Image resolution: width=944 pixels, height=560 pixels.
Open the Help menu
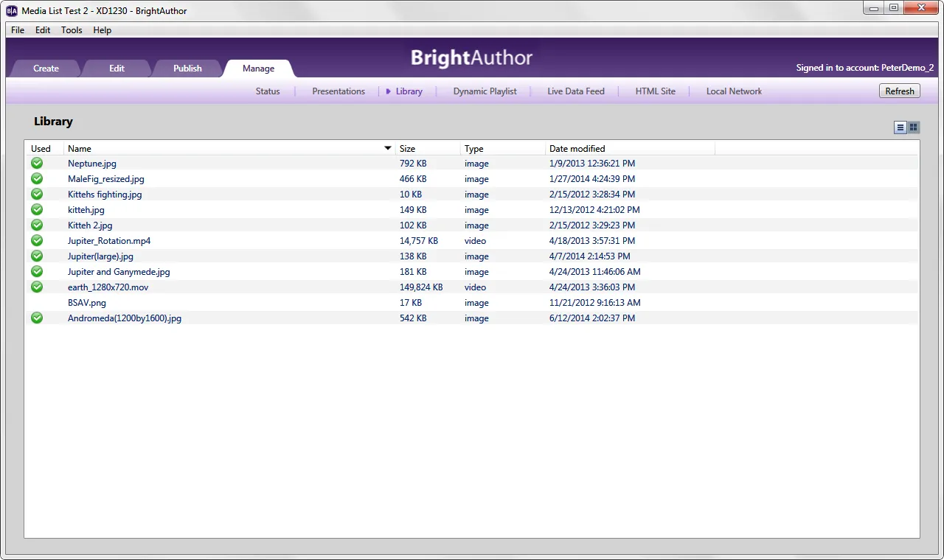(103, 30)
